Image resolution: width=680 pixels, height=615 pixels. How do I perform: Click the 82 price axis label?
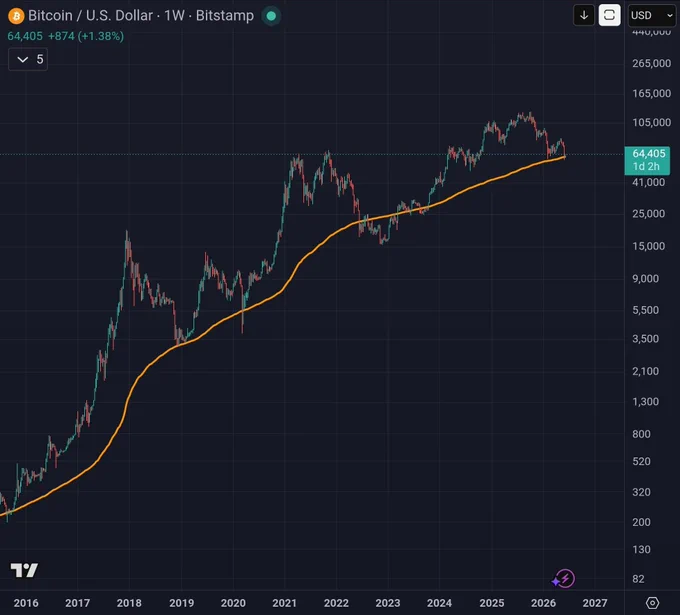pyautogui.click(x=638, y=579)
